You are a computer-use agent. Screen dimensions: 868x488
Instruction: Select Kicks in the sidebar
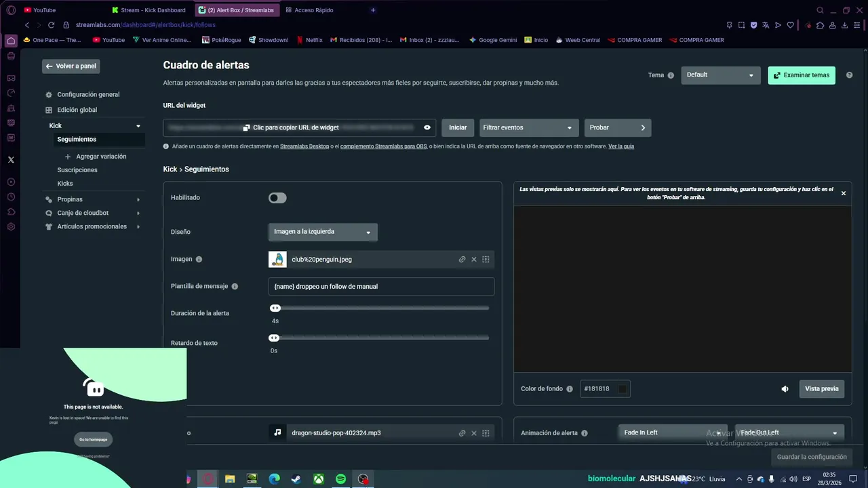tap(65, 184)
